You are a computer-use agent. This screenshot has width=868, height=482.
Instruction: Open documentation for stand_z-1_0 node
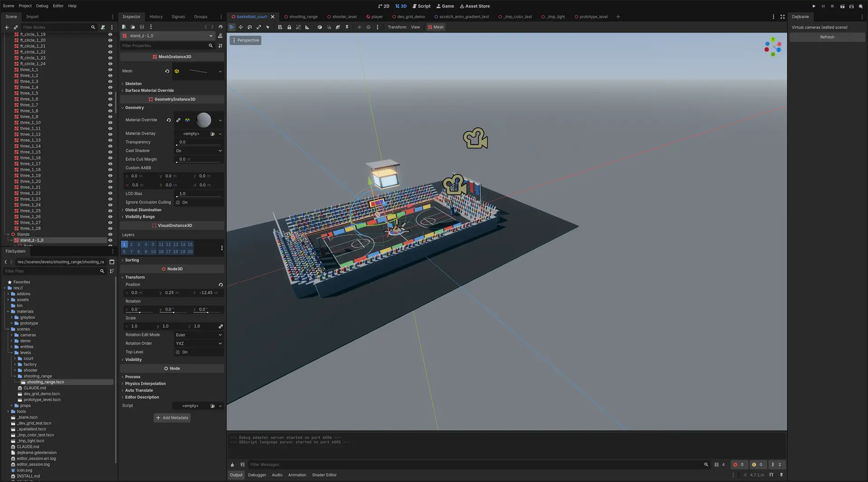(x=220, y=36)
